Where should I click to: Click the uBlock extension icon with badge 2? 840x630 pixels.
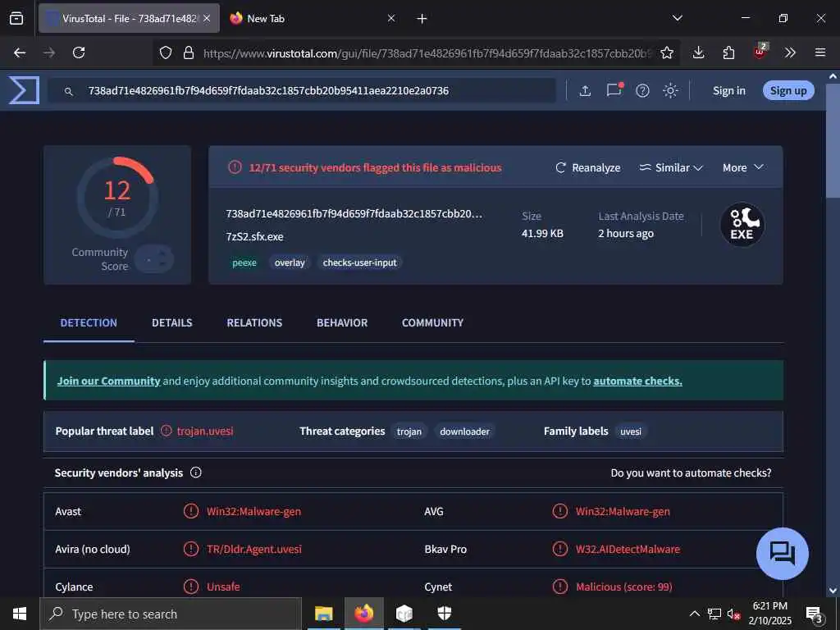click(760, 52)
